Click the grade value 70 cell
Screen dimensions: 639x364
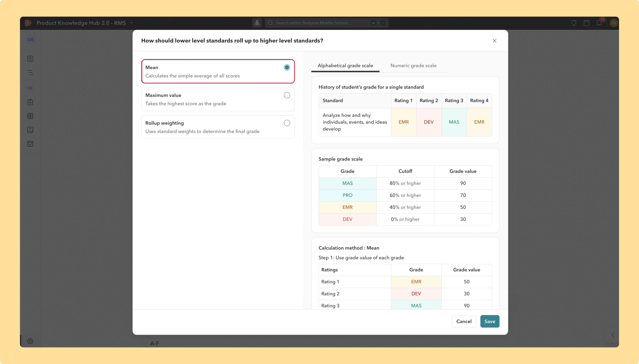pyautogui.click(x=463, y=195)
